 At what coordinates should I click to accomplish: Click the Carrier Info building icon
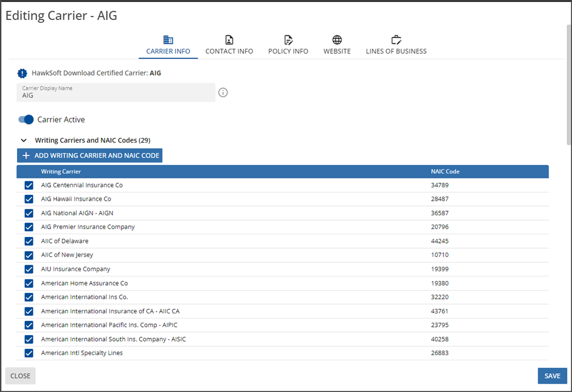click(168, 40)
